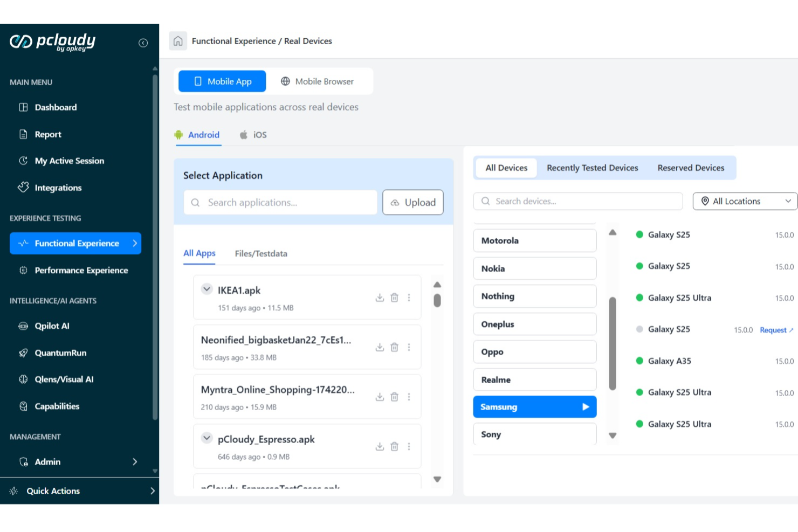The image size is (798, 532).
Task: Open more options for Neonified_bigbasket
Action: tap(409, 347)
